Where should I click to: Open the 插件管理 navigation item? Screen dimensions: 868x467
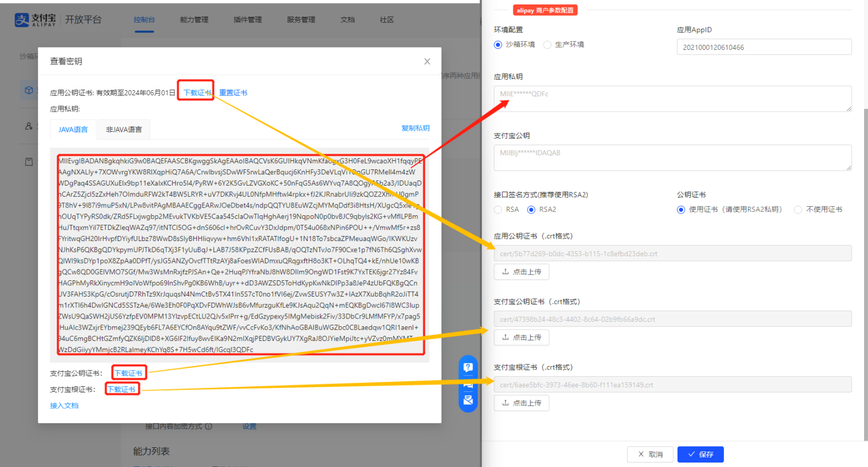coord(248,20)
